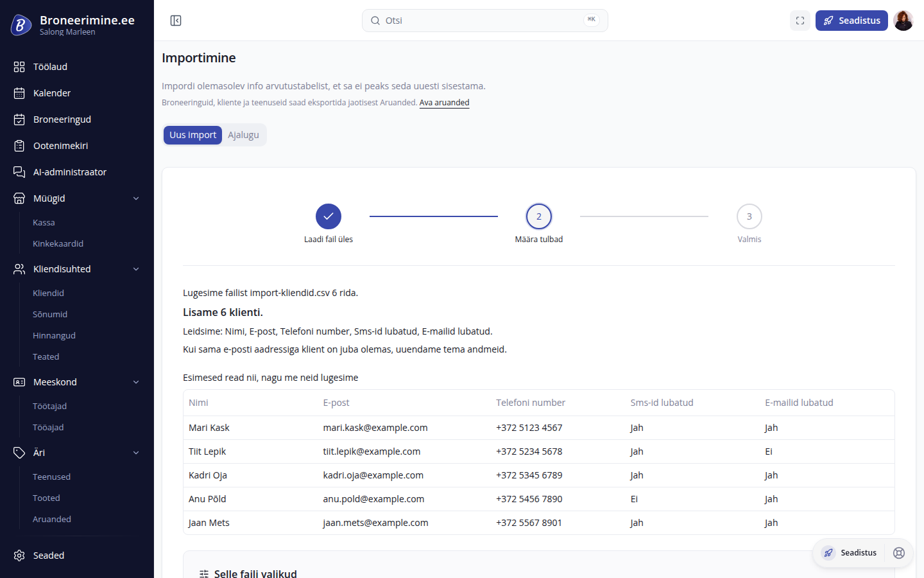This screenshot has width=924, height=578.
Task: Open user avatar profile menu
Action: pyautogui.click(x=903, y=21)
